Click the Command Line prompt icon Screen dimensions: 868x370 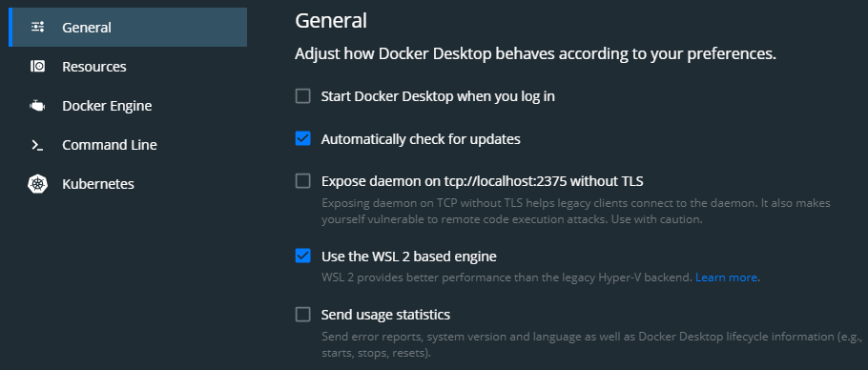[x=37, y=145]
